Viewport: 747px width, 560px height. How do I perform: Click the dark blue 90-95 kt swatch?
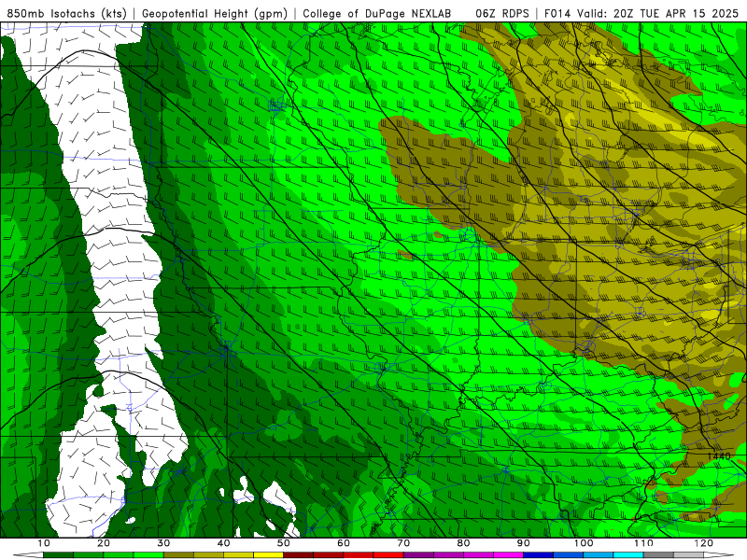pos(539,555)
